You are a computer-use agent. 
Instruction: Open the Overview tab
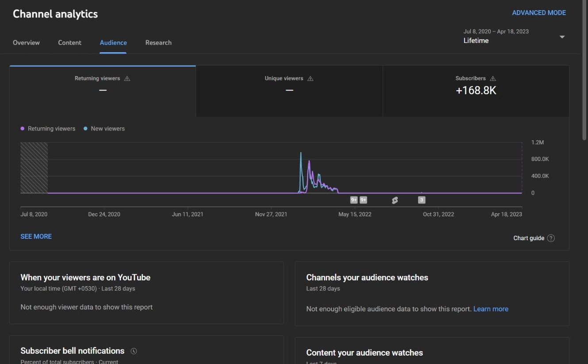tap(26, 42)
